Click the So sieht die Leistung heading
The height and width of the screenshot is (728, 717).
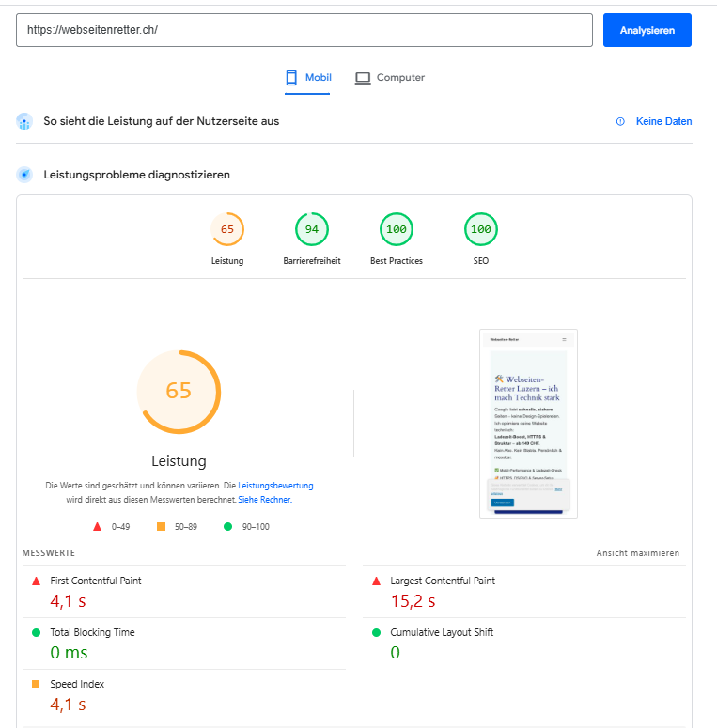click(x=161, y=121)
